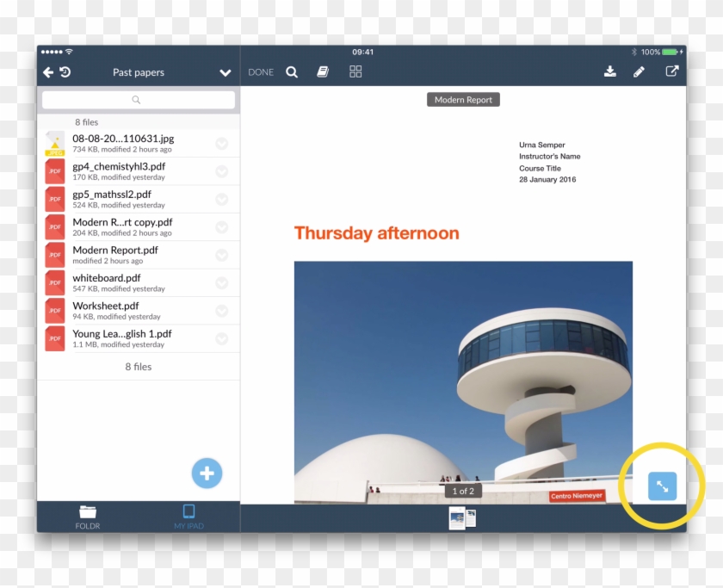The image size is (723, 588).
Task: Open options chevron for whiteboard.pdf
Action: pyautogui.click(x=222, y=283)
